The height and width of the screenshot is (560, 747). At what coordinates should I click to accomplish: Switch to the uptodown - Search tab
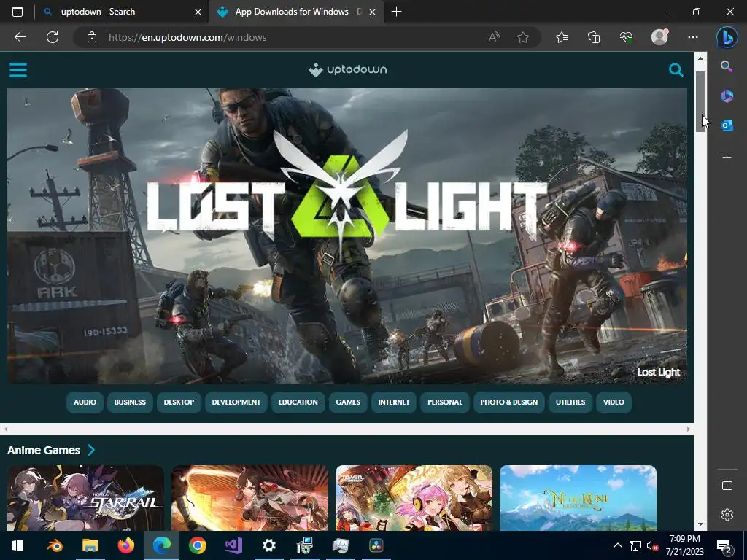[122, 12]
